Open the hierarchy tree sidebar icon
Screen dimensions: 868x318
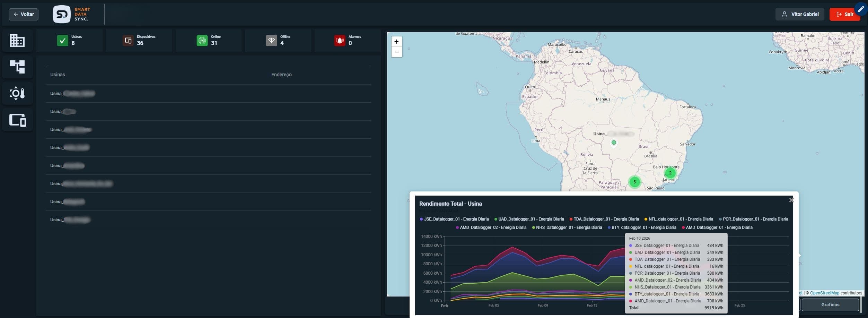(17, 67)
